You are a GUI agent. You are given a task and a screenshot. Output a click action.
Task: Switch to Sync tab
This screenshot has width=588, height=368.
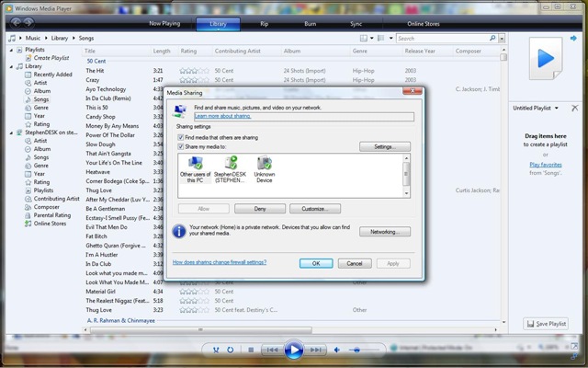(x=356, y=24)
